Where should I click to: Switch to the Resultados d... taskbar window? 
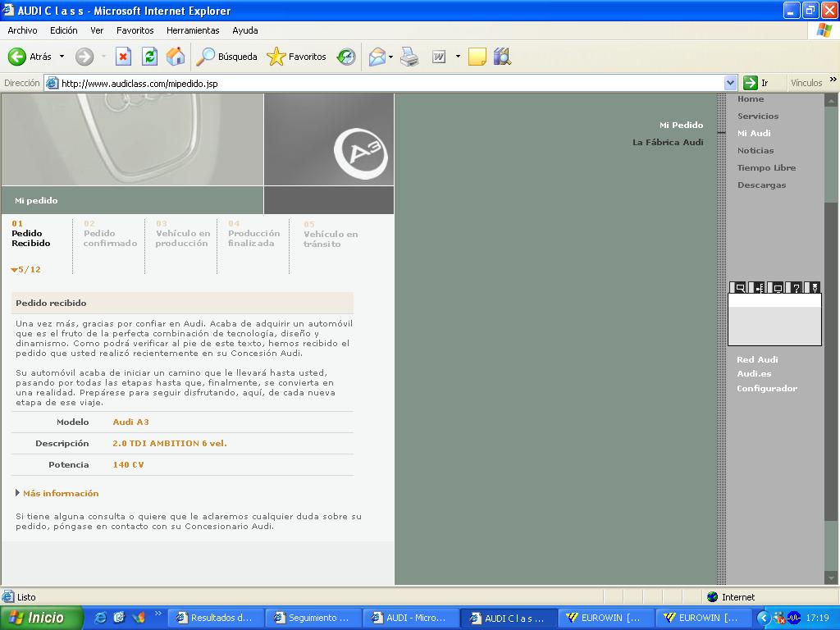(x=216, y=618)
